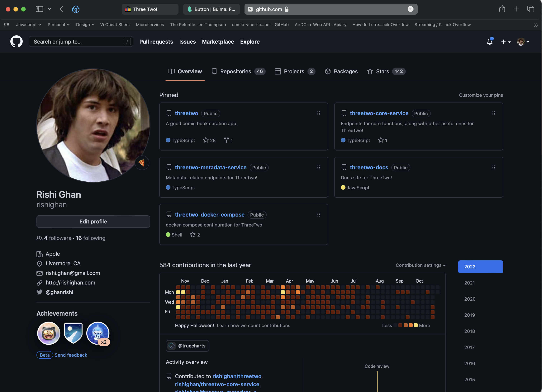This screenshot has height=392, width=542.
Task: Click the Edit profile button
Action: pyautogui.click(x=93, y=221)
